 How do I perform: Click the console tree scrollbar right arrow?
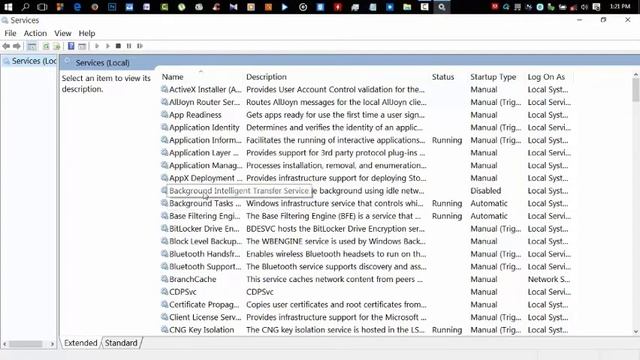click(52, 344)
